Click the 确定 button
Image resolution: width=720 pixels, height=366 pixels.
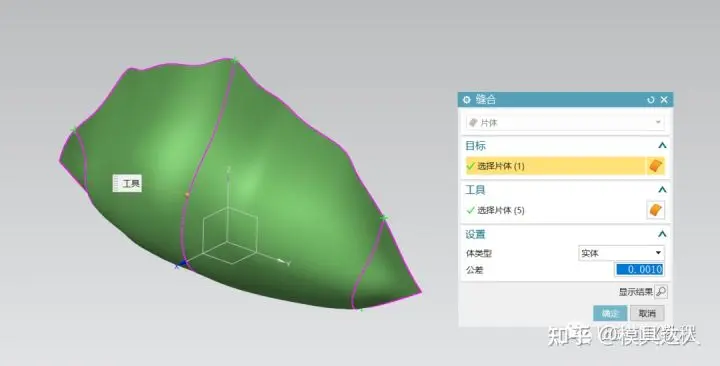tap(610, 314)
